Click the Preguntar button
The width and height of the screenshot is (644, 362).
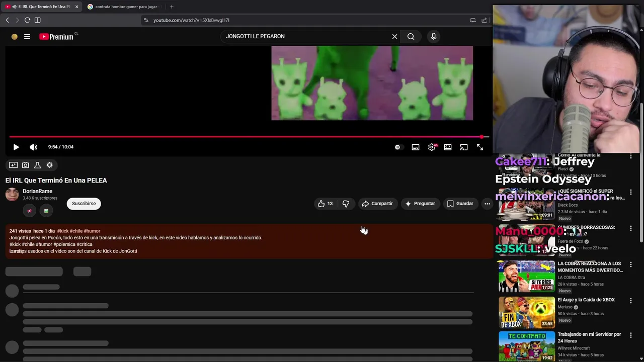pos(420,204)
